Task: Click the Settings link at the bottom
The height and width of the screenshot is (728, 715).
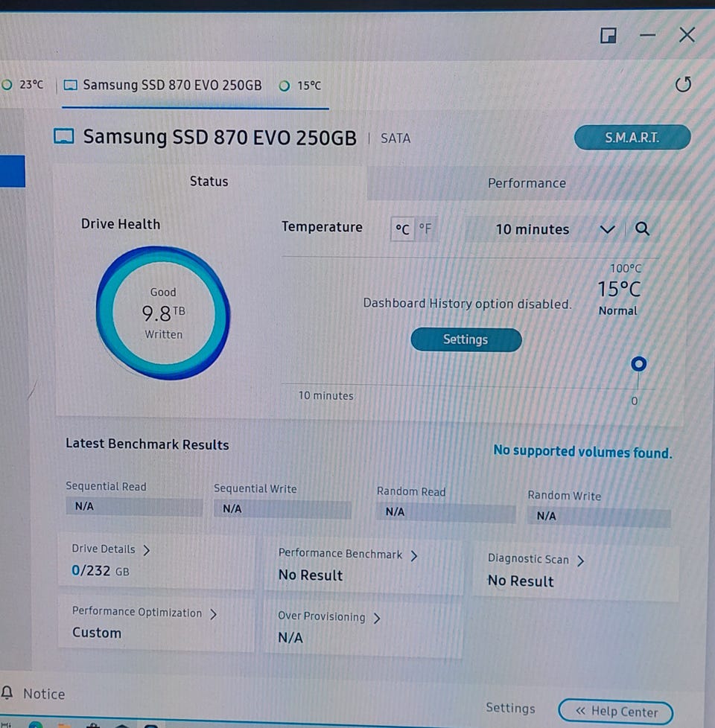Action: [x=510, y=708]
